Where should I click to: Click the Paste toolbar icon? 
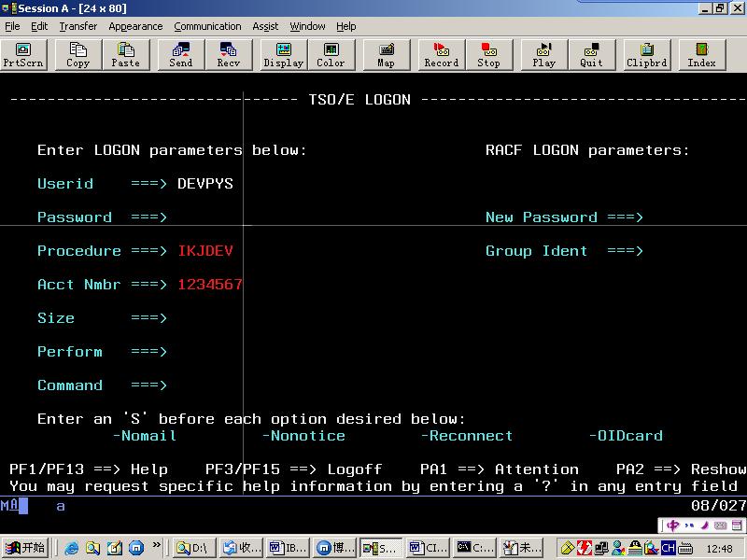click(x=126, y=55)
